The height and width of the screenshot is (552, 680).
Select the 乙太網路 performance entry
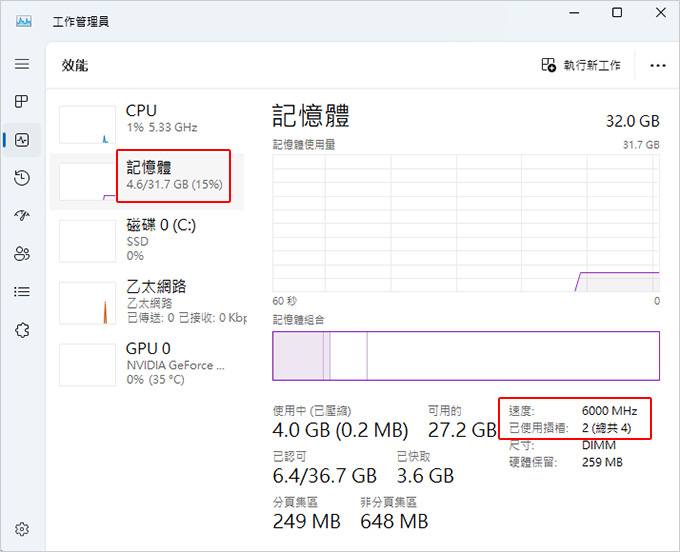(147, 302)
